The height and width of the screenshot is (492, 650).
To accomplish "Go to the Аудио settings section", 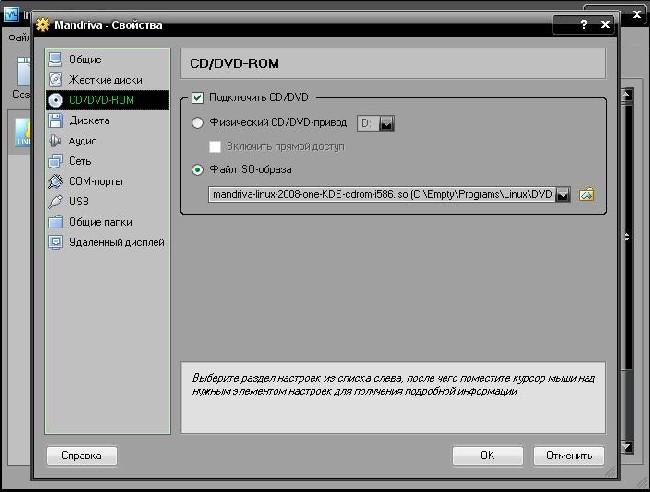I will 107,141.
